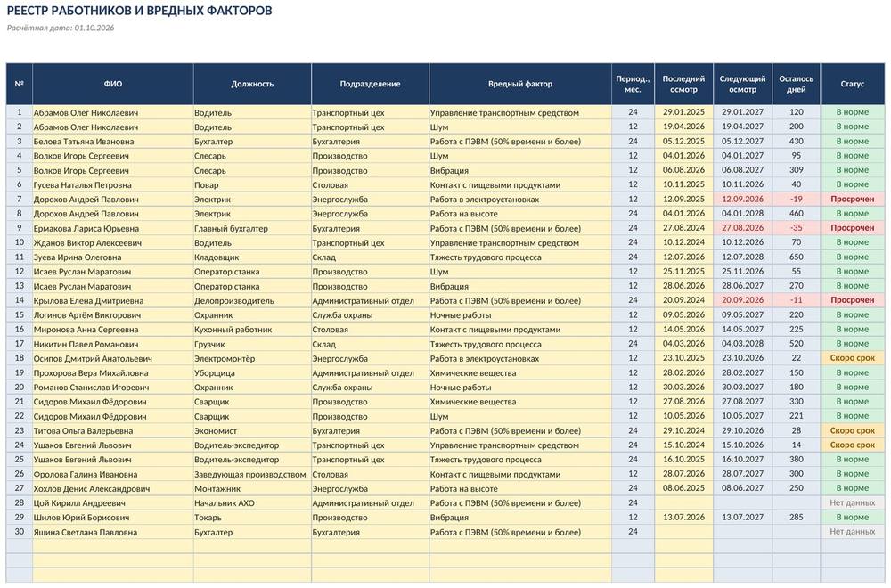Select the name Крылова Елена Дмитриевна
This screenshot has height=588, width=891.
88,300
